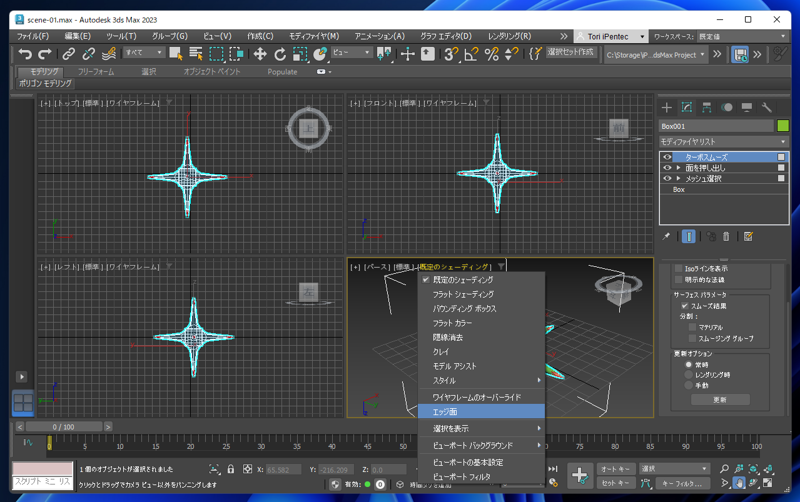
Task: Open the 選択 key filter dropdown
Action: 674,468
